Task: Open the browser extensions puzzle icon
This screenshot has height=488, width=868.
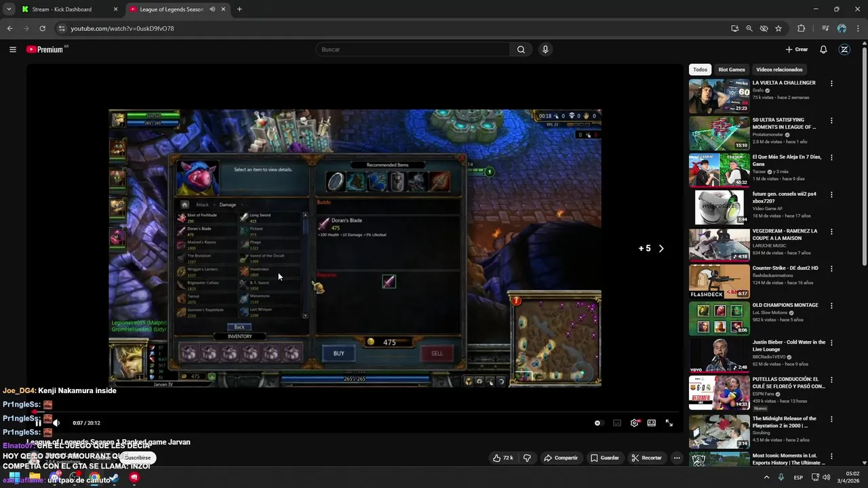Action: 802,28
